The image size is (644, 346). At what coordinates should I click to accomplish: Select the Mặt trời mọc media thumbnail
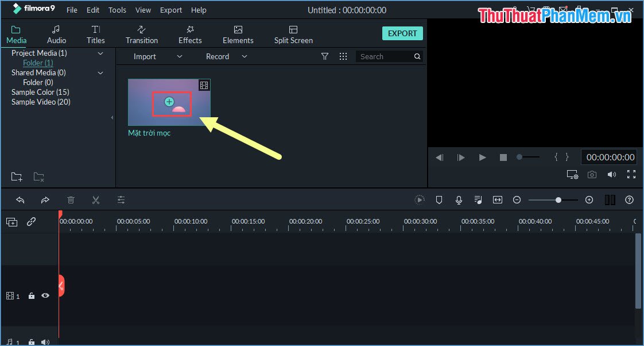(169, 102)
